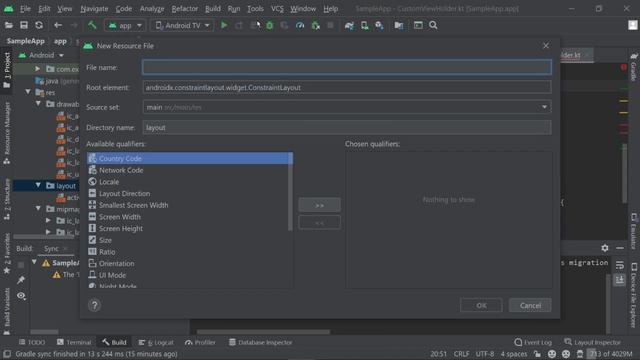Click the Open folder toolbar icon

[9, 25]
